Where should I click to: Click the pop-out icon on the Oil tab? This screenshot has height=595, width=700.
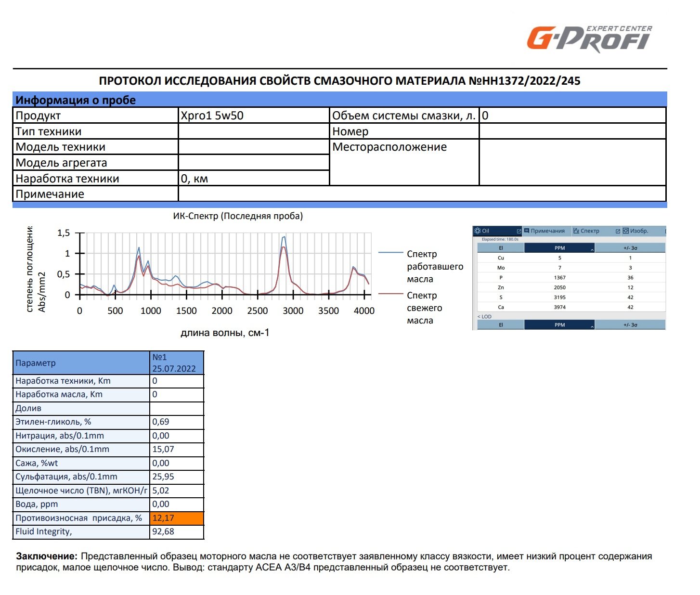(x=519, y=232)
